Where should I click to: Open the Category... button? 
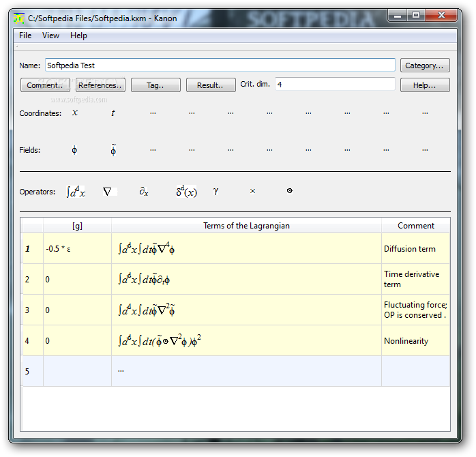425,65
